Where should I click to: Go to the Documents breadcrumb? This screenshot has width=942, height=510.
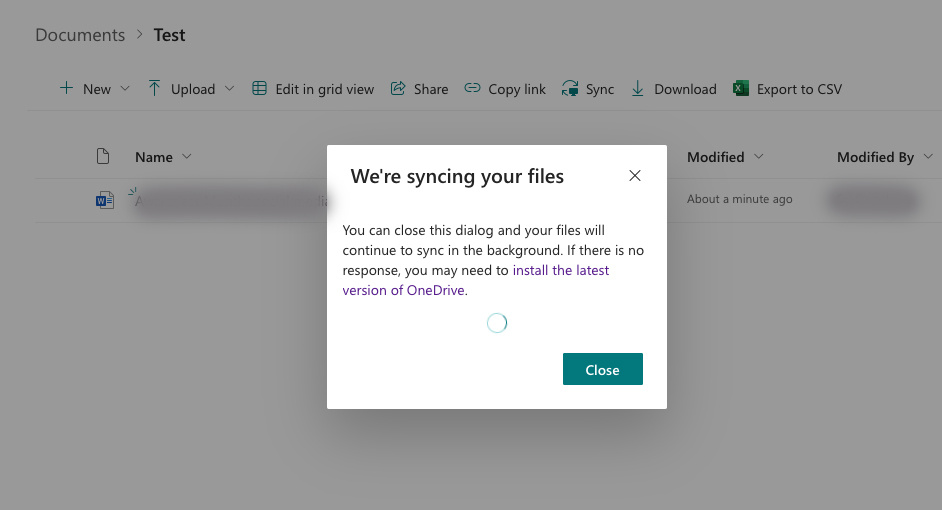tap(80, 35)
